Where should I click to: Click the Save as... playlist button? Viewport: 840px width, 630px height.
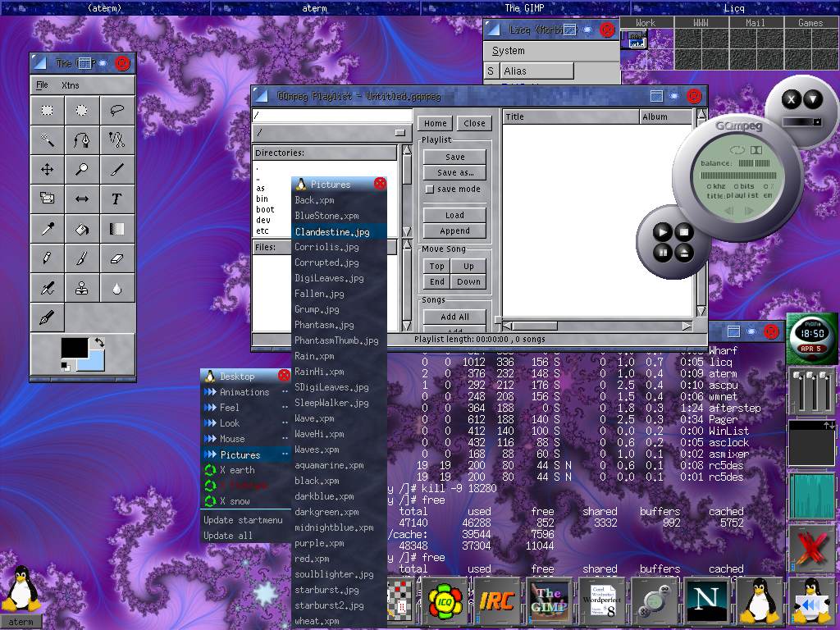click(x=454, y=173)
